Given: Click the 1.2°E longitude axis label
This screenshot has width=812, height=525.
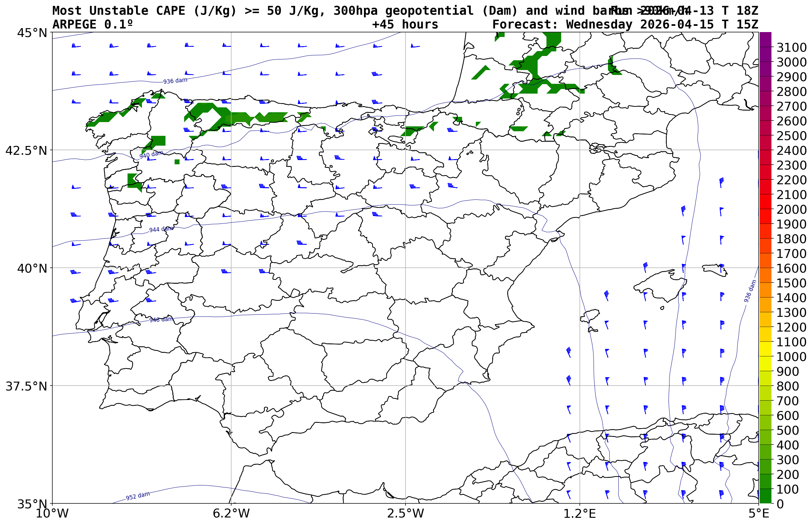Looking at the screenshot, I should 579,514.
